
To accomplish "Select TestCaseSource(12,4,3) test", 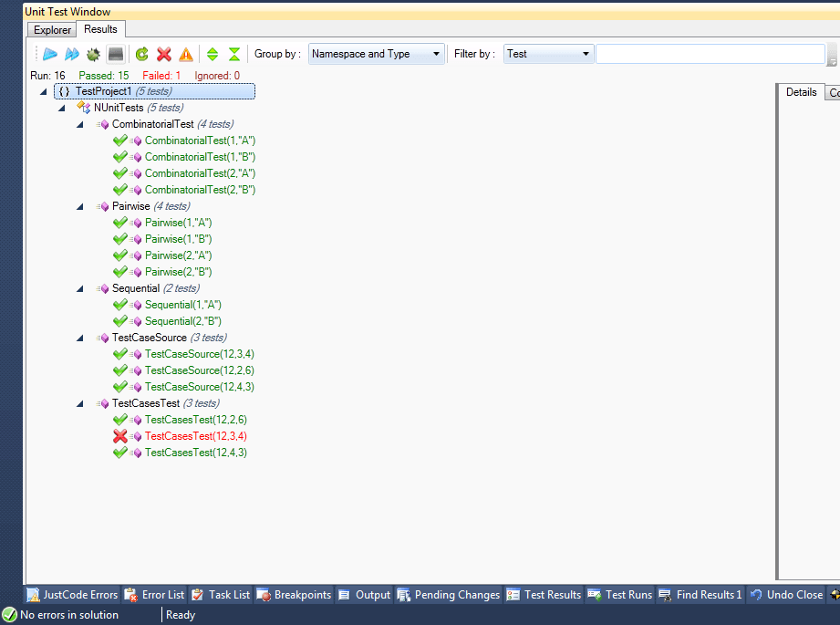I will (x=200, y=387).
